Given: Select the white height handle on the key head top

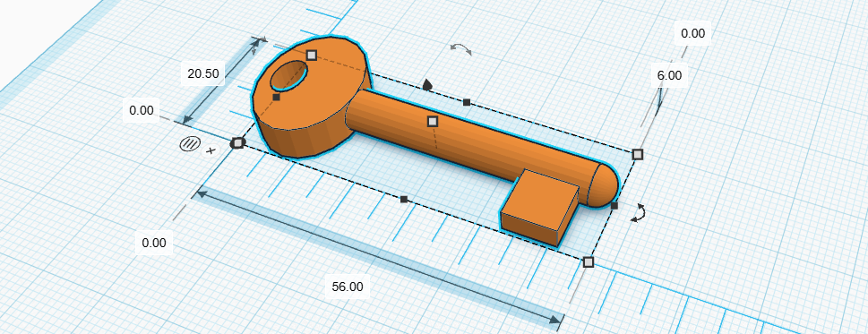Looking at the screenshot, I should pos(312,55).
